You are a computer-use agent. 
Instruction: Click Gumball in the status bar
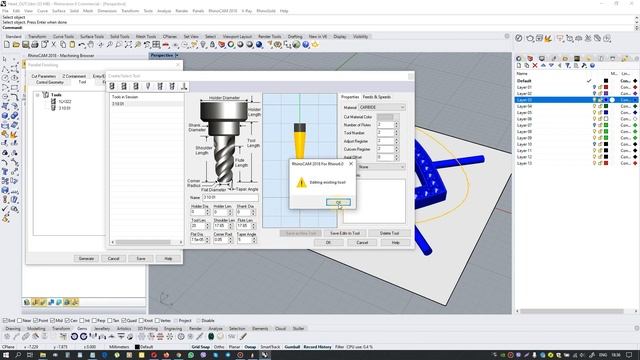click(x=292, y=347)
